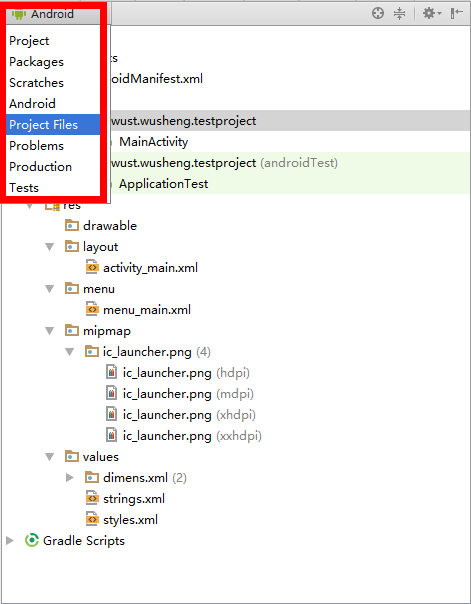471x604 pixels.
Task: Collapse the menu folder arrow
Action: (50, 289)
